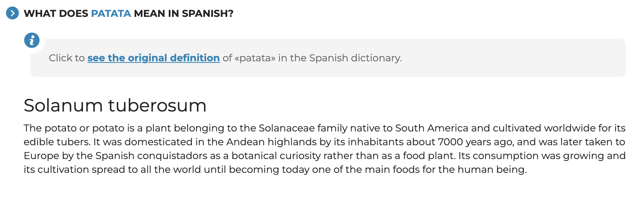This screenshot has width=644, height=197.
Task: Open the 'see the original definition' link
Action: coord(154,58)
